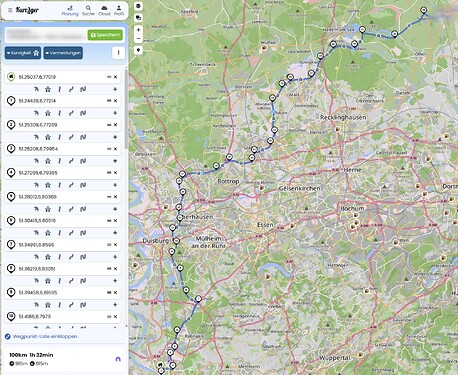Open the Suche tab
The height and width of the screenshot is (375, 458).
(88, 11)
